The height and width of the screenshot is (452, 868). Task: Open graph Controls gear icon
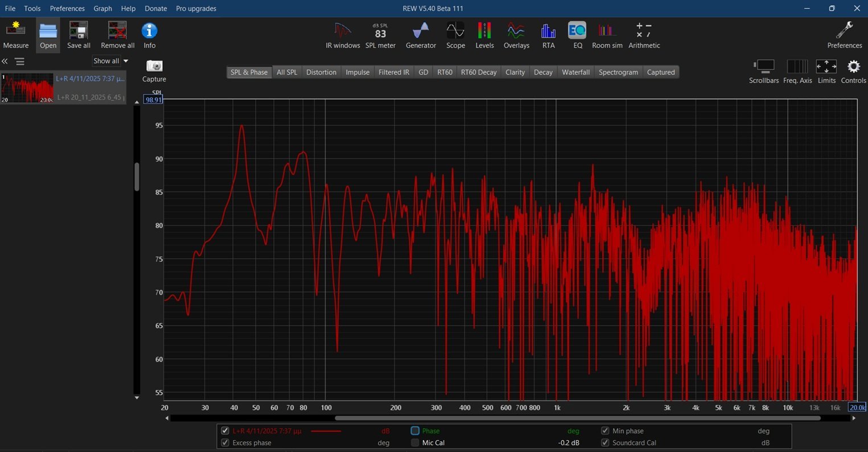tap(853, 67)
